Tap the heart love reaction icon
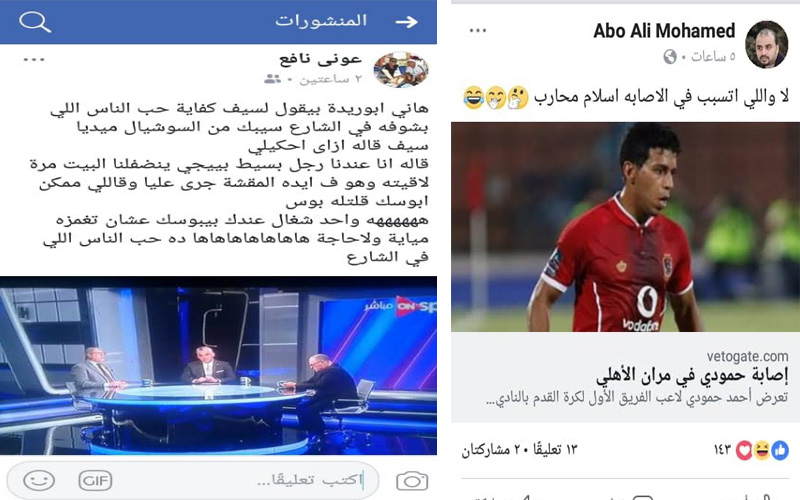The image size is (800, 500). click(x=744, y=451)
